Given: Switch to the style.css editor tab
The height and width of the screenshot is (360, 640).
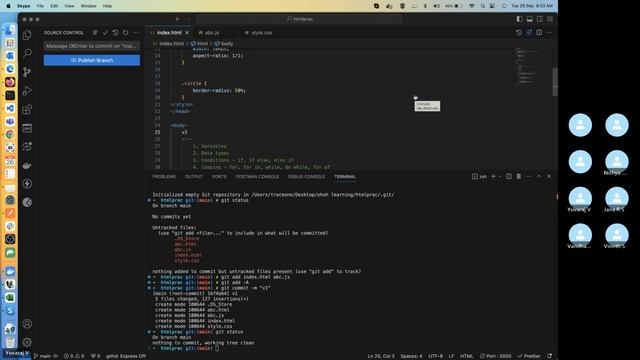Looking at the screenshot, I should [261, 33].
